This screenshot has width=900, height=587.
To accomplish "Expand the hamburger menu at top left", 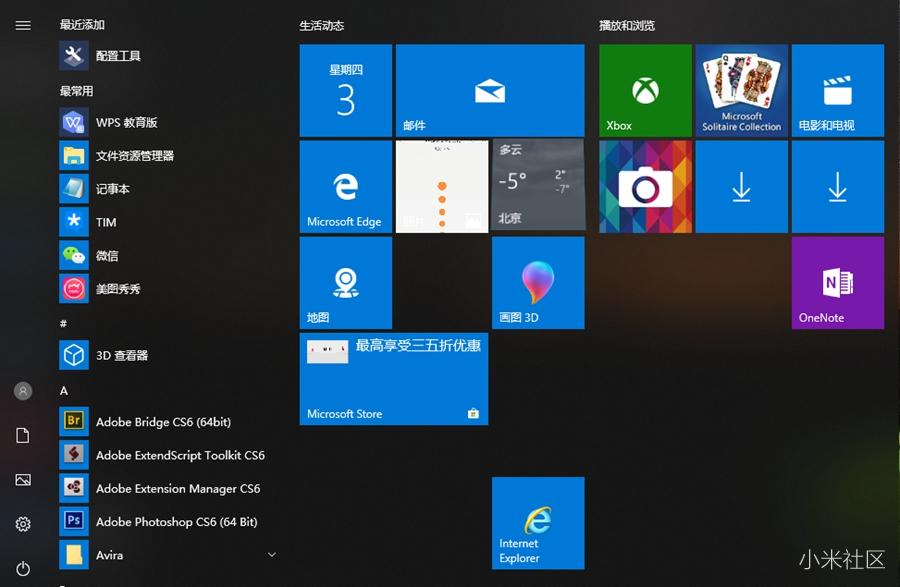I will tap(23, 25).
